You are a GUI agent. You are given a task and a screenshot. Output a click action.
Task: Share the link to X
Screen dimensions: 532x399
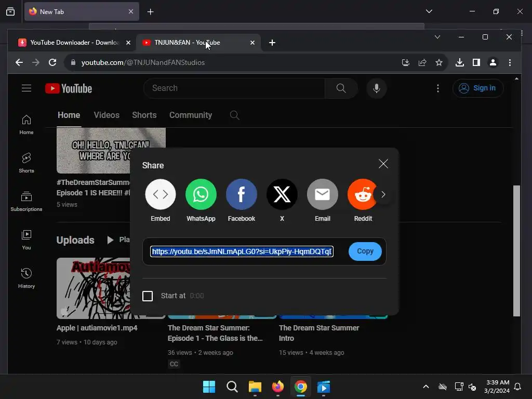click(x=282, y=194)
